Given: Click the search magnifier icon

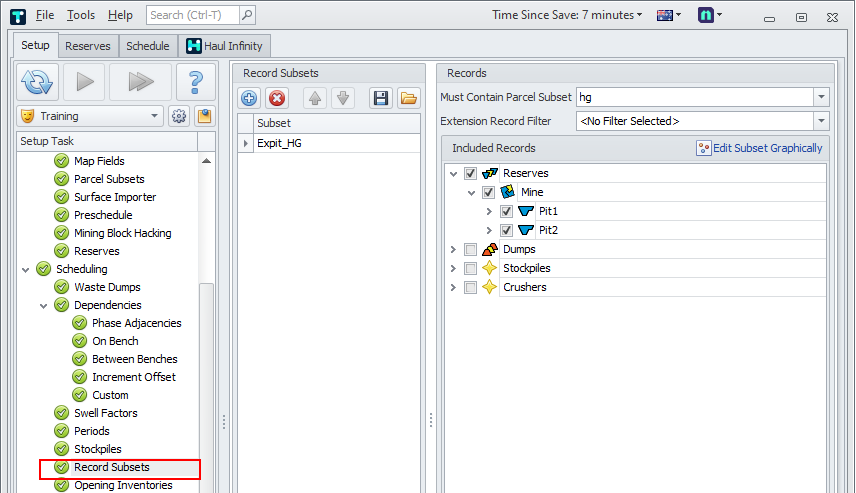Looking at the screenshot, I should tap(247, 15).
